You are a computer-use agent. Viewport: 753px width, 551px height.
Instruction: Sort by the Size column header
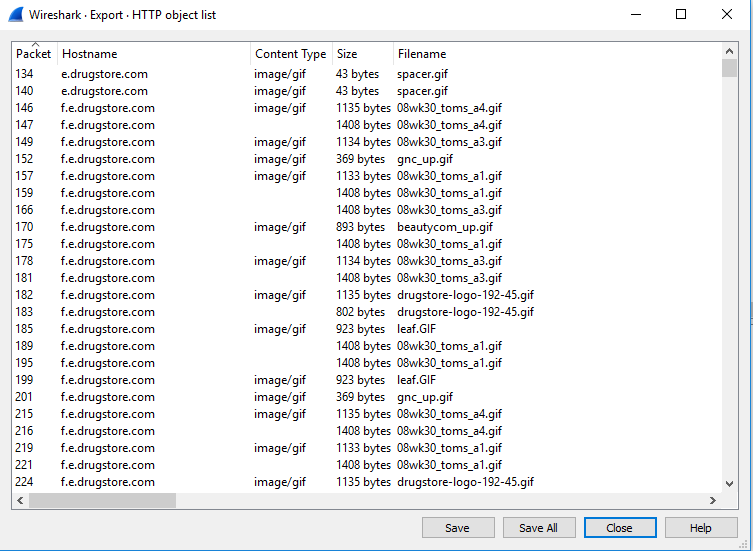363,54
